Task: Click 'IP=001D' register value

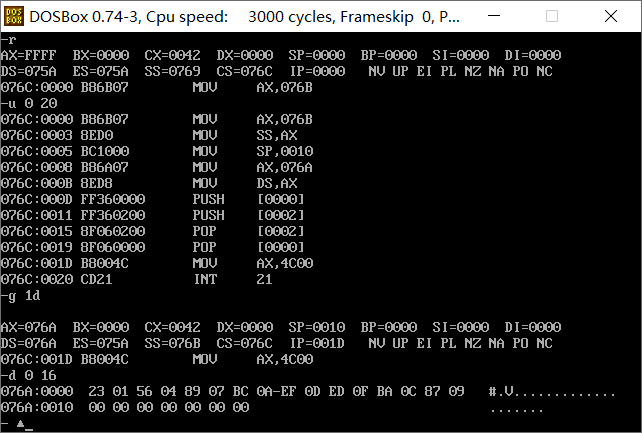Action: 318,343
